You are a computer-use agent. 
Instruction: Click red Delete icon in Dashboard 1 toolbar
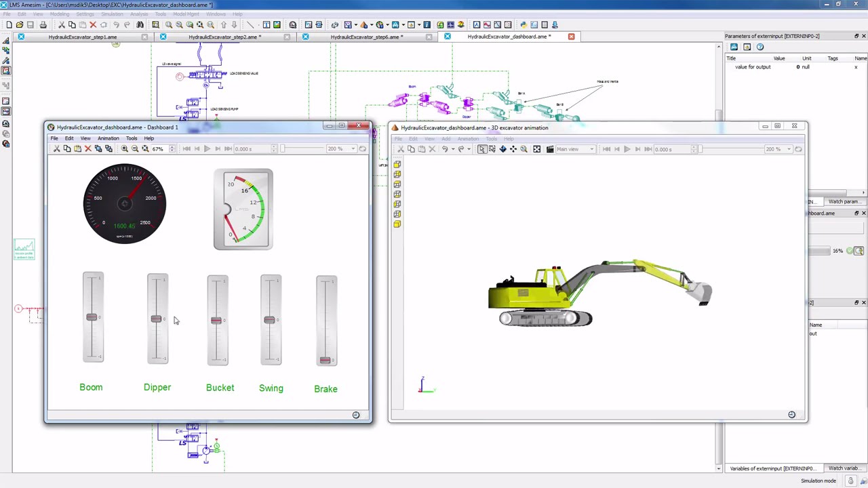pos(88,149)
